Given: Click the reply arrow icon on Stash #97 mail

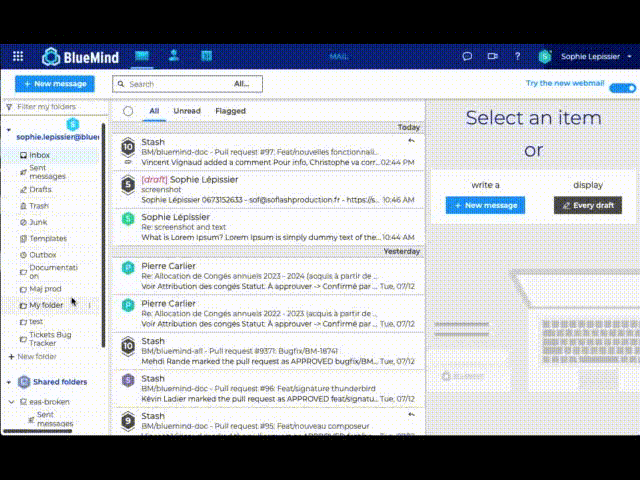Looking at the screenshot, I should tap(411, 141).
